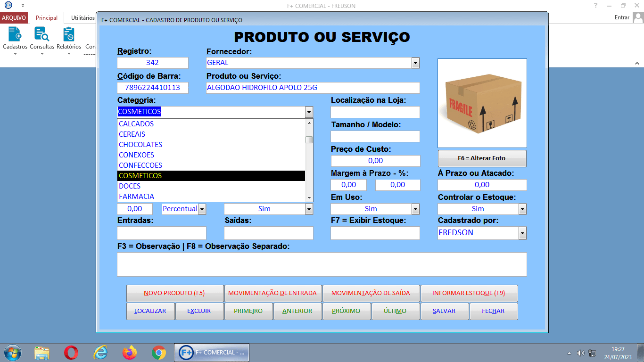
Task: Select FARMACIA in category list
Action: tap(211, 197)
